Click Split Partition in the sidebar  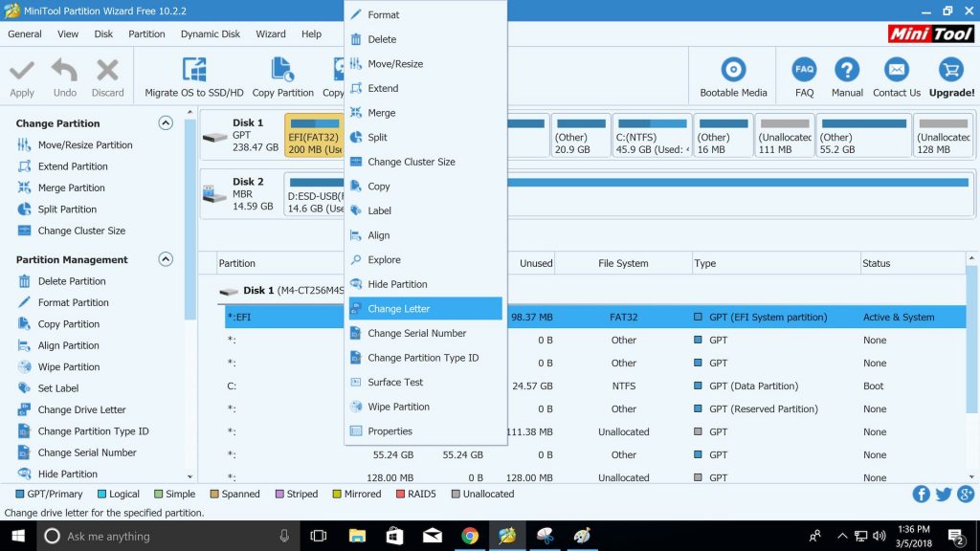pos(67,209)
